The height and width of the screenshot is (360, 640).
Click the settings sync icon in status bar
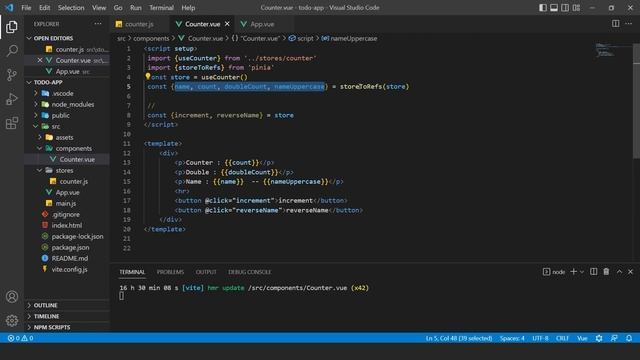599,338
